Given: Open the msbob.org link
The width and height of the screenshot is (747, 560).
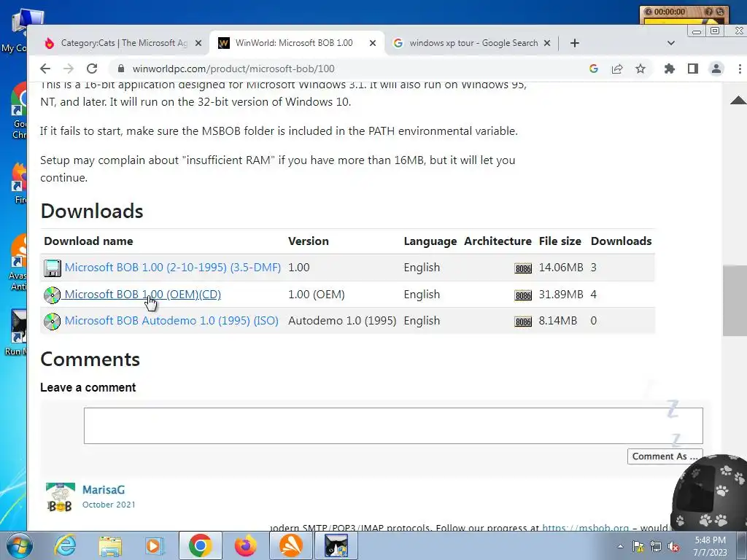Looking at the screenshot, I should [x=586, y=528].
